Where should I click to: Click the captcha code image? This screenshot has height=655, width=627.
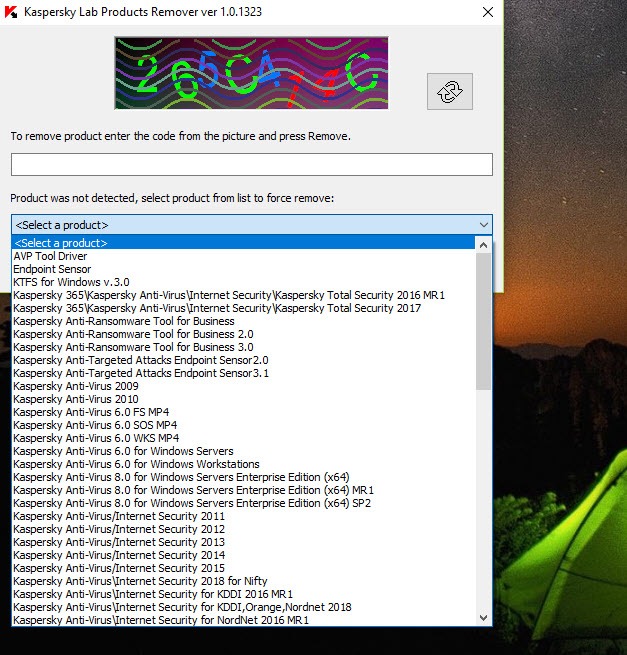click(x=251, y=73)
